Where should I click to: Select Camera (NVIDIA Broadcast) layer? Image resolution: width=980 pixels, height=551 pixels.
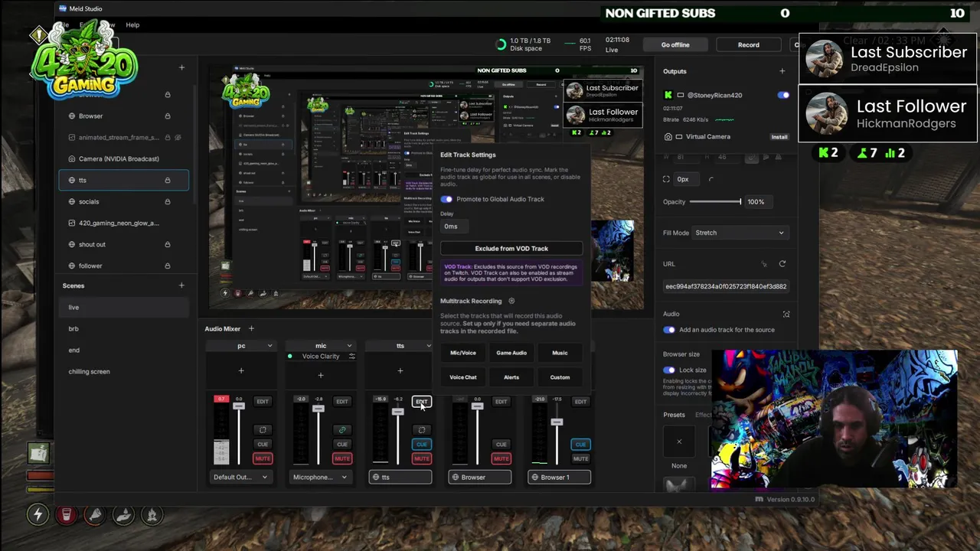coord(124,159)
